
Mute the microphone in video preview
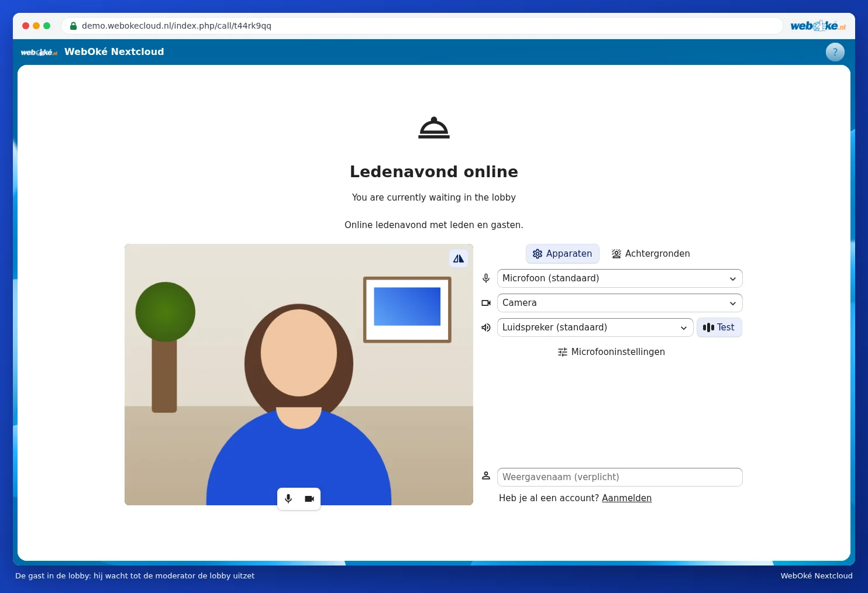[x=288, y=499]
